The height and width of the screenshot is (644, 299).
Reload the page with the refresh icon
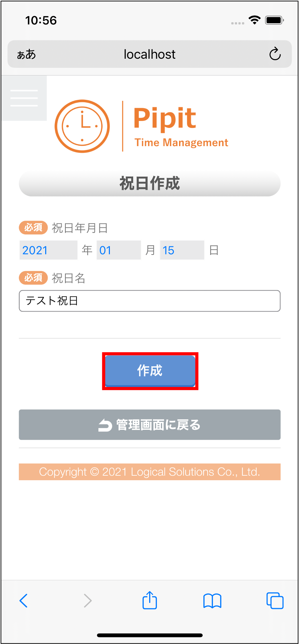275,54
